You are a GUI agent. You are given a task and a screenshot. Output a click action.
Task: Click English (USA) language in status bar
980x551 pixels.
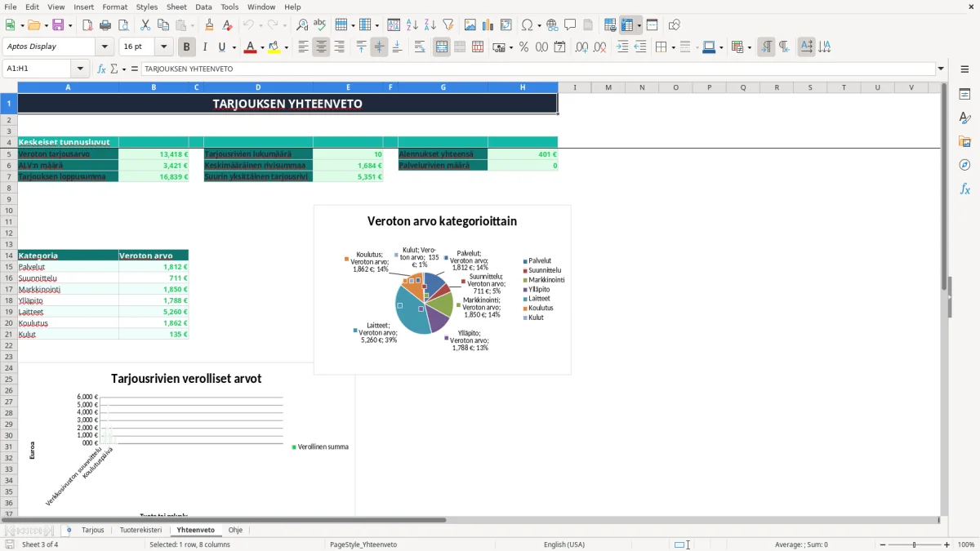pos(564,544)
